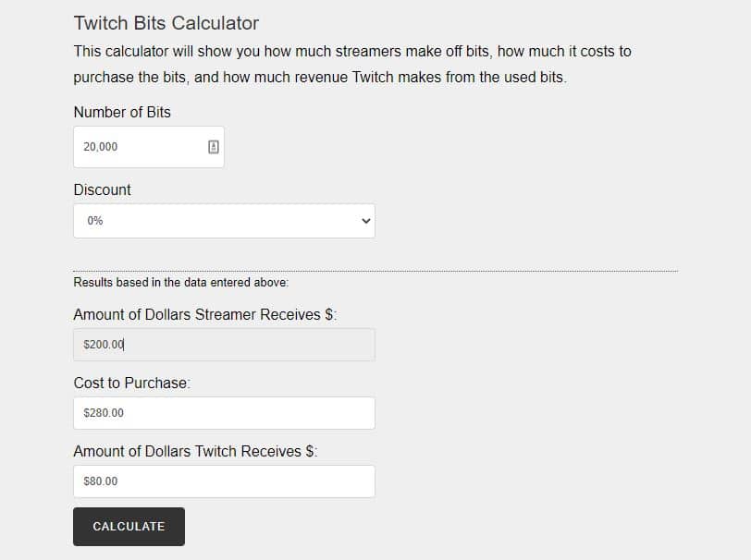Click the streamer earnings field showing $200.00
This screenshot has width=751, height=560.
click(x=224, y=344)
